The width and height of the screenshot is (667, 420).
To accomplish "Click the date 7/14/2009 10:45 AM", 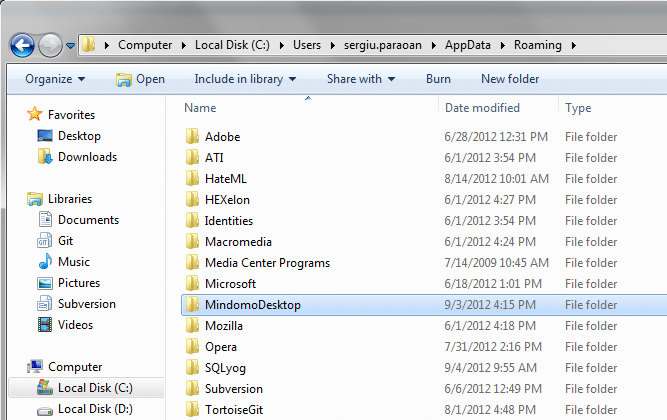I will [497, 263].
